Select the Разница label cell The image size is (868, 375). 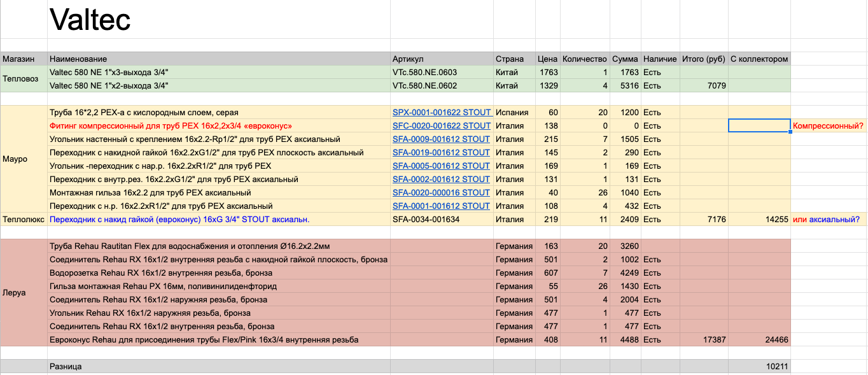click(x=219, y=366)
